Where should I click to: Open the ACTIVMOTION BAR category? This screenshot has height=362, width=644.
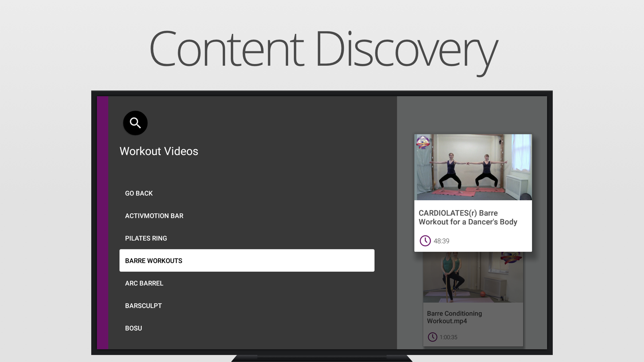point(154,216)
